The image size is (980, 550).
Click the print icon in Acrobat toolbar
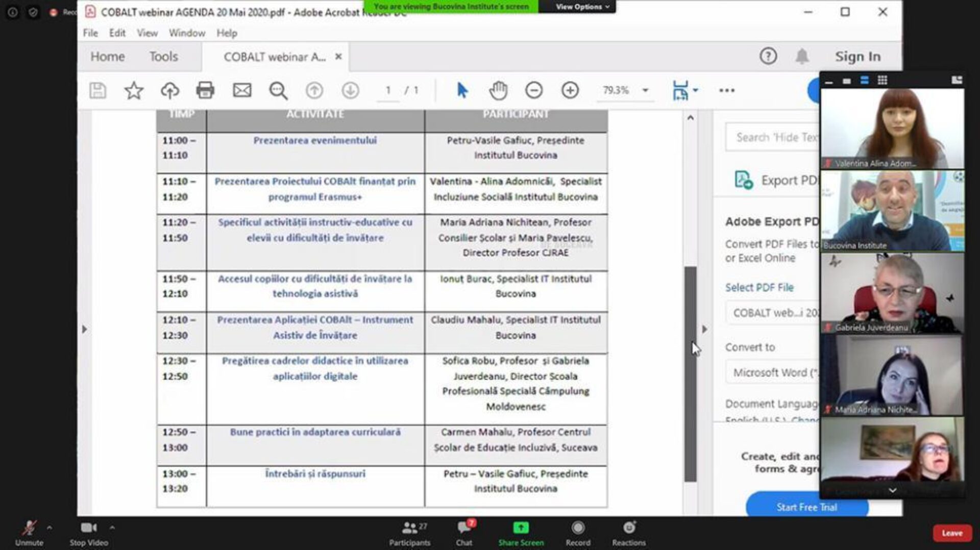click(x=205, y=90)
